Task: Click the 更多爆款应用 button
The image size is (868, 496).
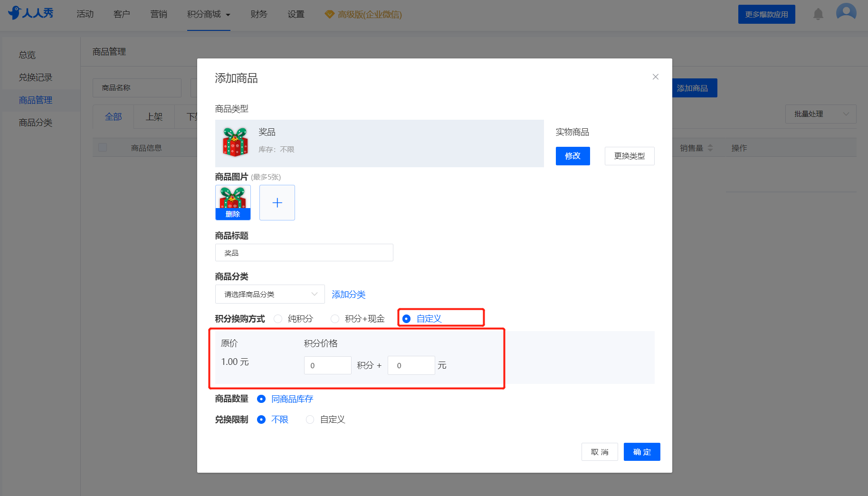Action: pyautogui.click(x=766, y=14)
